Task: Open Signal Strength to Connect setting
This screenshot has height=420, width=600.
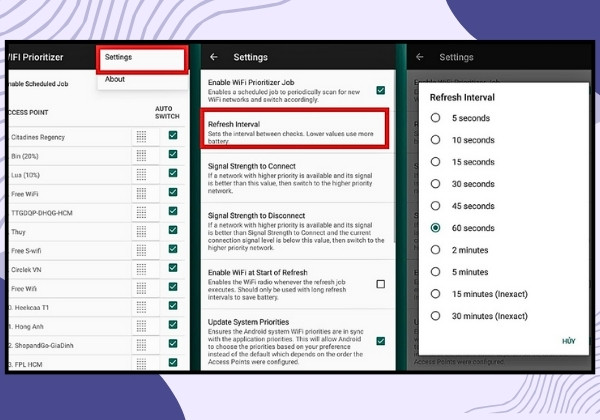Action: [x=297, y=178]
